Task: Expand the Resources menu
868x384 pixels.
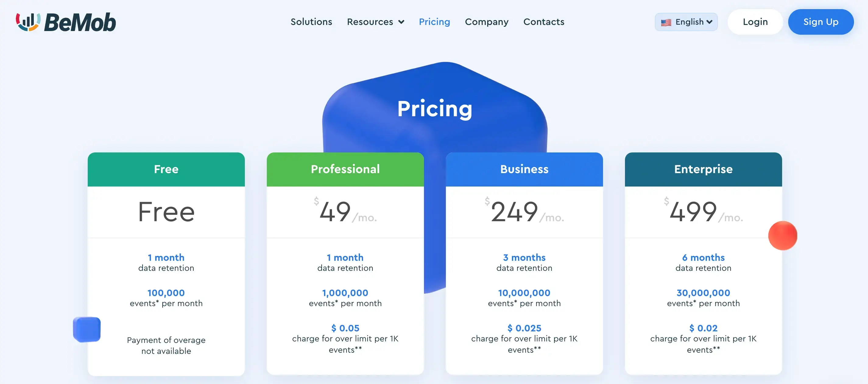Action: point(370,22)
